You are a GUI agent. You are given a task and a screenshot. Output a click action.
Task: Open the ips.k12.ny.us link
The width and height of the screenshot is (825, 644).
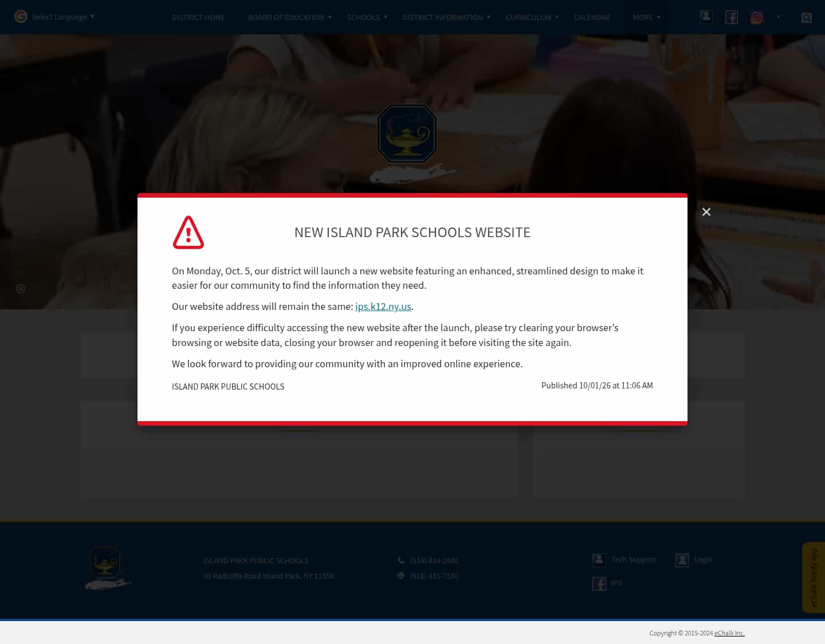pyautogui.click(x=383, y=307)
